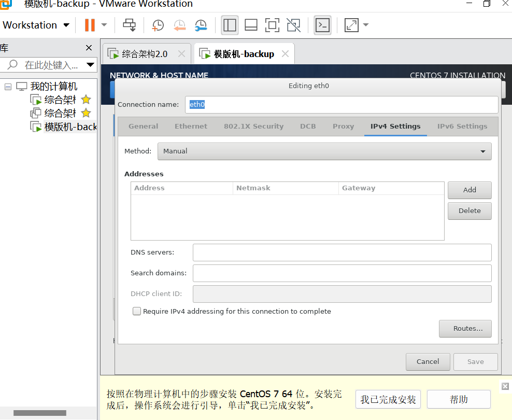Take a snapshot of this VM
The width and height of the screenshot is (512, 420).
(158, 25)
